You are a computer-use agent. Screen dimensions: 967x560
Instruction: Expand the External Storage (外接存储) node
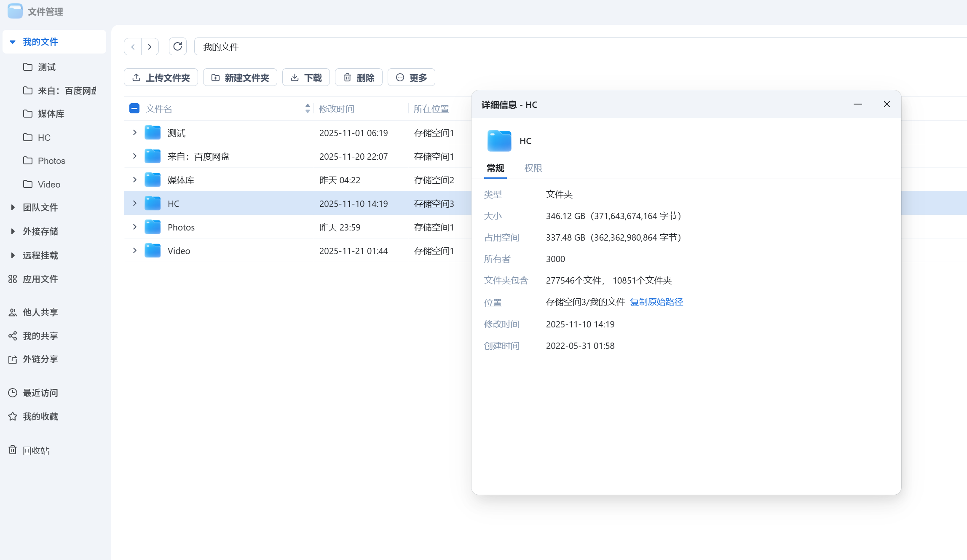point(13,231)
